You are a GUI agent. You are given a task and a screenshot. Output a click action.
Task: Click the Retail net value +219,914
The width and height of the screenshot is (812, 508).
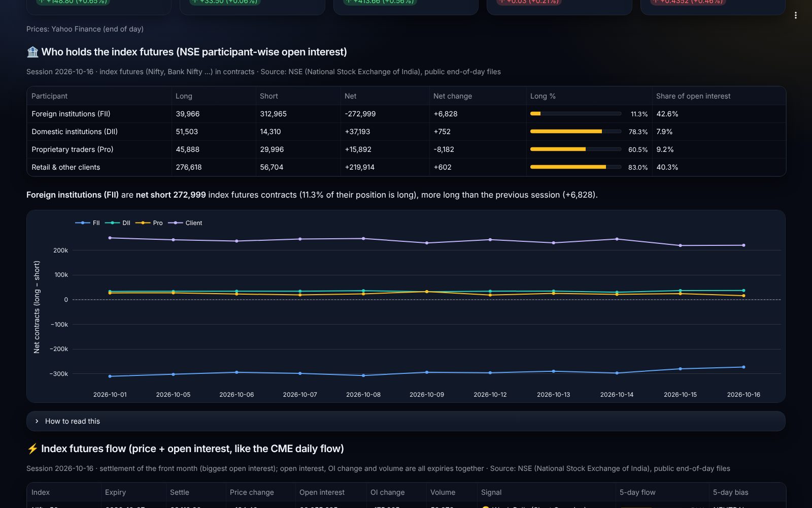click(360, 167)
